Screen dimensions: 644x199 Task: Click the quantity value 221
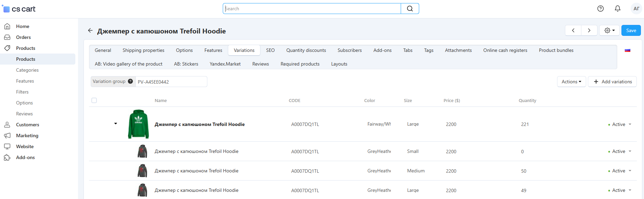[x=525, y=124]
